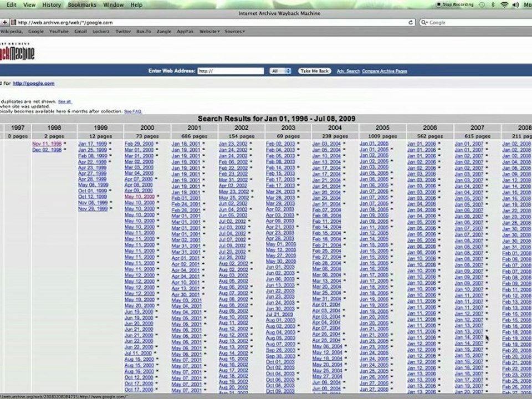This screenshot has width=532, height=399.
Task: Open the Oct 01, 1999 snapshot
Action: [x=93, y=191]
